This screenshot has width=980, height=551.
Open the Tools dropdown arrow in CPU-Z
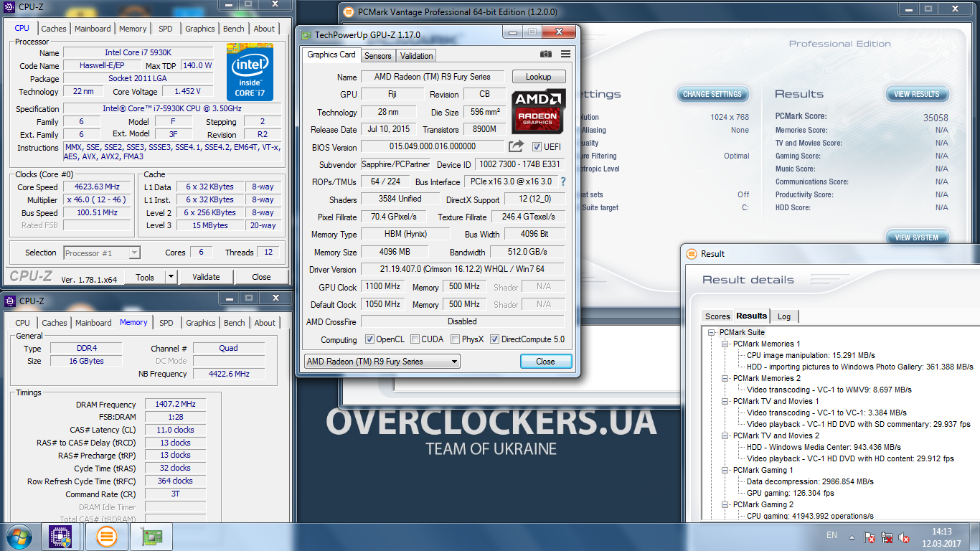tap(171, 277)
